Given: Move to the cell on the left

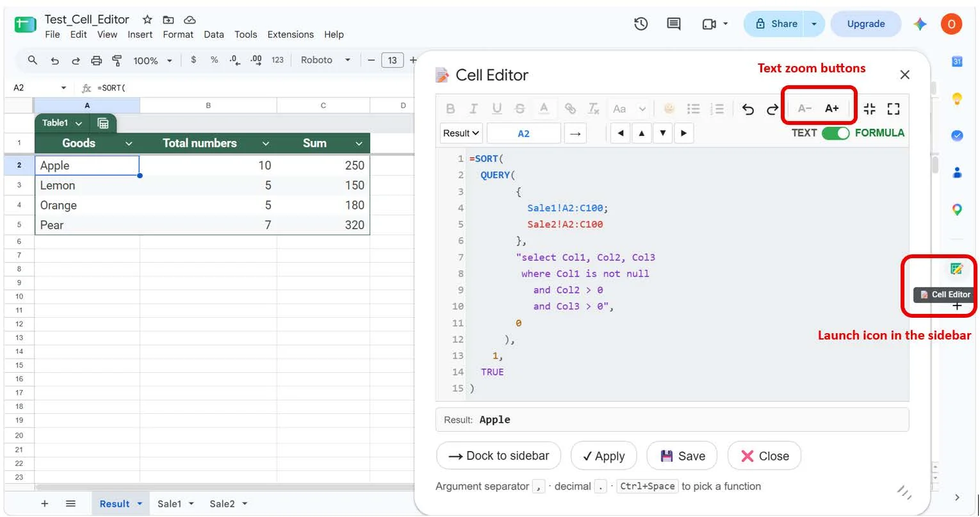Looking at the screenshot, I should pos(620,133).
